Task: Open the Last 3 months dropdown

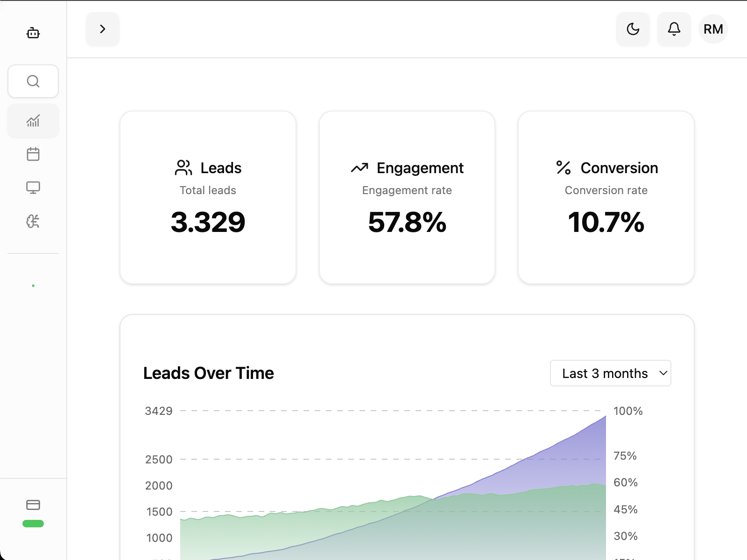Action: (610, 373)
